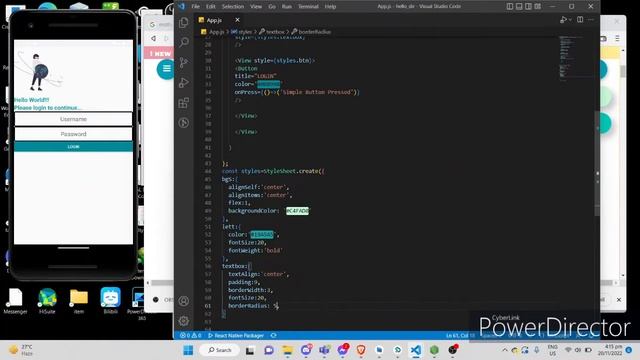Click the Password field in emulator
This screenshot has height=360, width=640.
coord(73,134)
